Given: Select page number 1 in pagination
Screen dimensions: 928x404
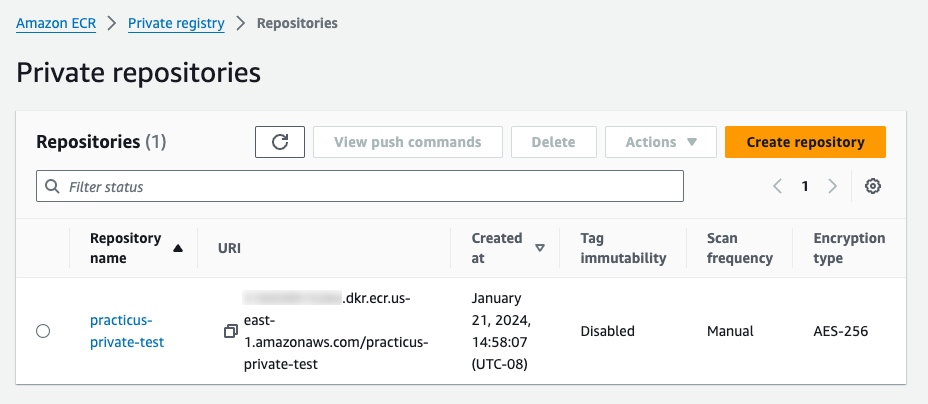Looking at the screenshot, I should [804, 186].
